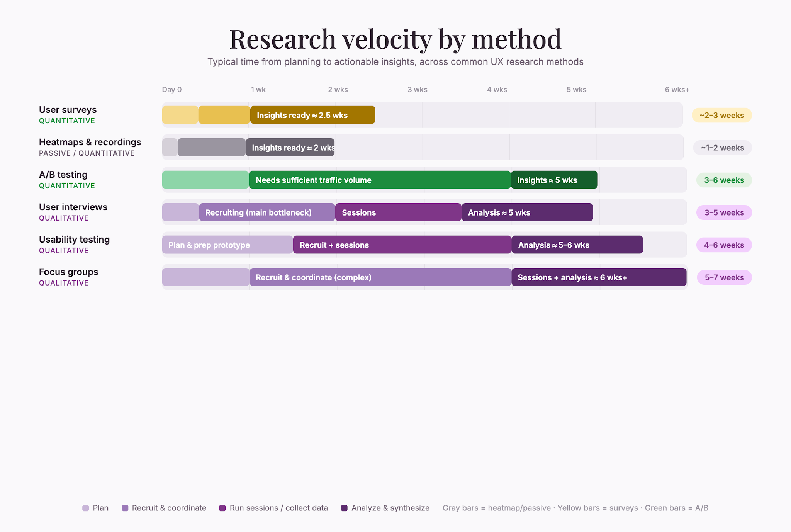Click the 'Recruit & coordinate' legend swatch
The width and height of the screenshot is (791, 532).
point(125,508)
